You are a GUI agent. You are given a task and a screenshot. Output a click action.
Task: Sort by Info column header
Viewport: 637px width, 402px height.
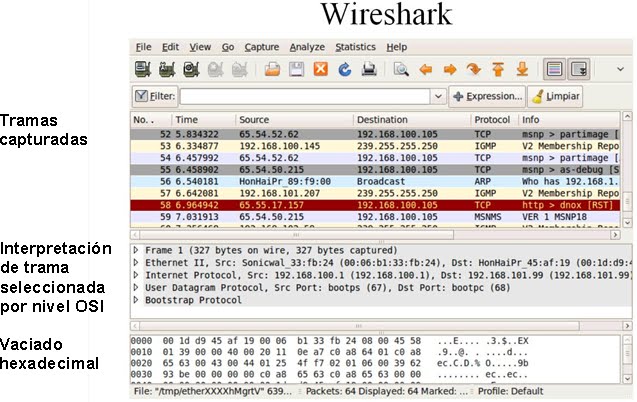tap(569, 120)
